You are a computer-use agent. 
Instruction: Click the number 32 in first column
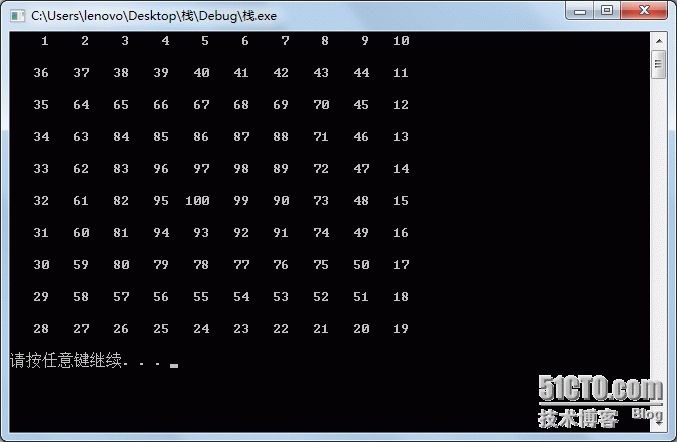point(41,201)
